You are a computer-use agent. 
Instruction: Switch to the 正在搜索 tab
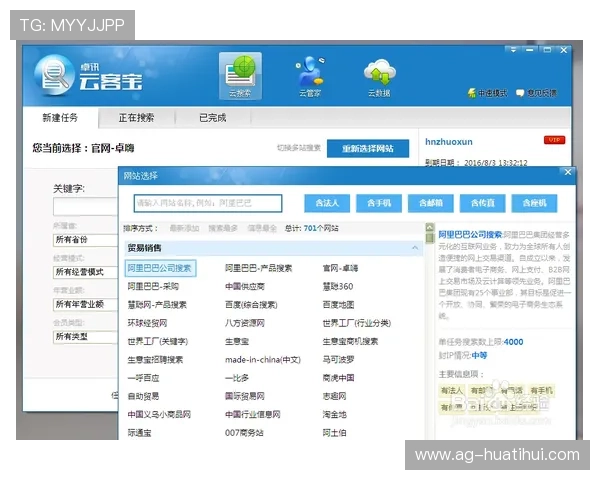(x=136, y=118)
